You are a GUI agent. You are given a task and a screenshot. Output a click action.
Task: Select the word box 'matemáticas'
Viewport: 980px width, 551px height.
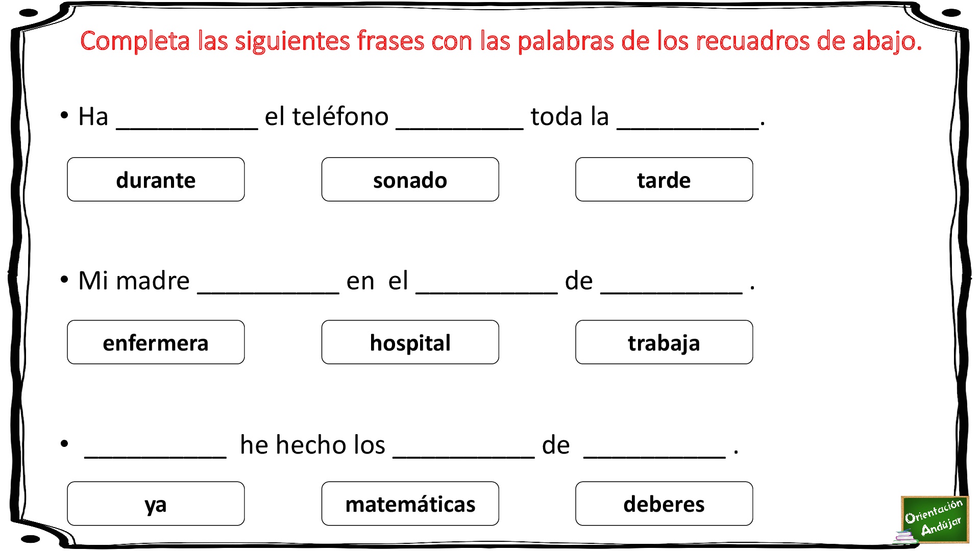point(410,504)
